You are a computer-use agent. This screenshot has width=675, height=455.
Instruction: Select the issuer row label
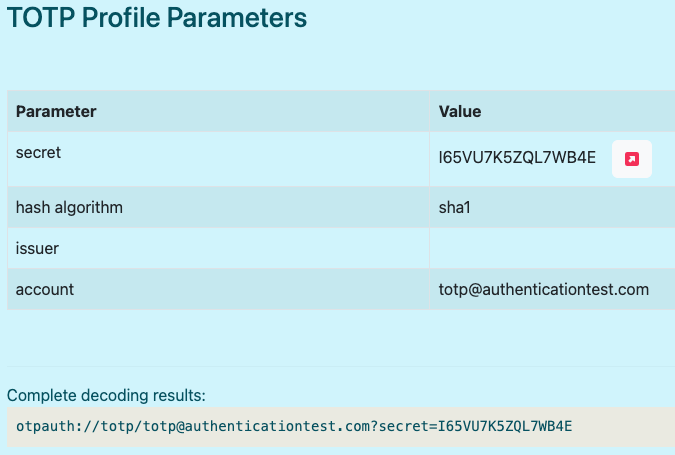tap(37, 248)
